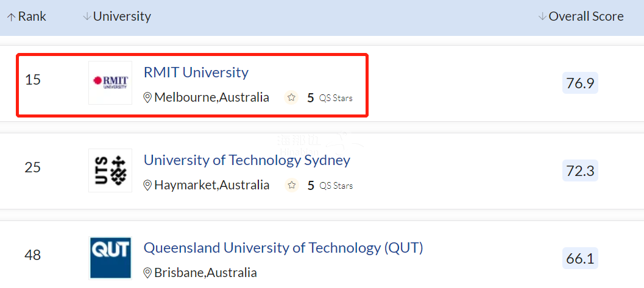The image size is (644, 288).
Task: Click the RMIT QS Stars star icon
Action: (291, 97)
